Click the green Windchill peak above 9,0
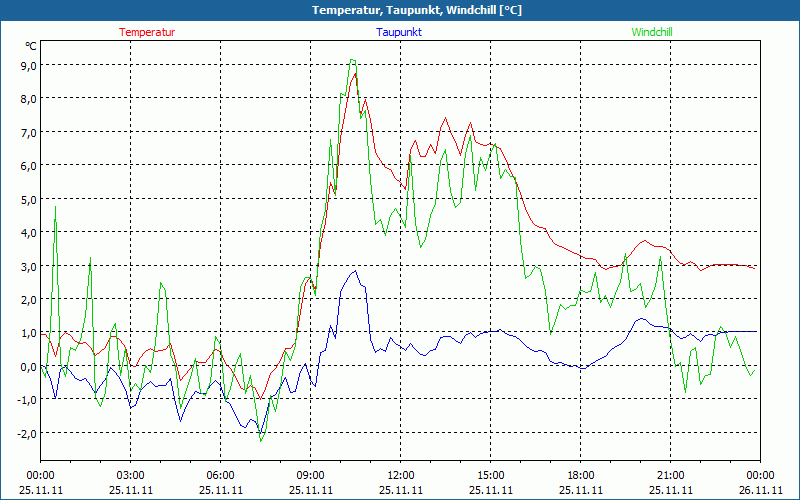The width and height of the screenshot is (800, 500). 353,60
